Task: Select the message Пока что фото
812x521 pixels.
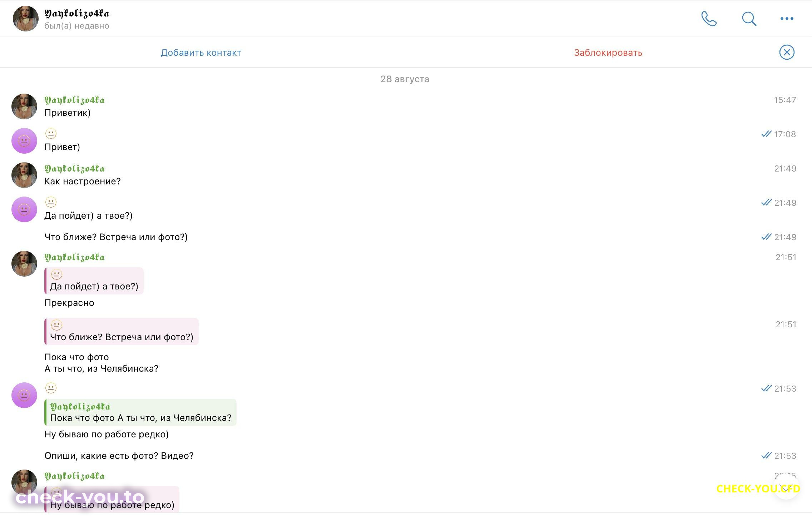Action: (x=76, y=357)
